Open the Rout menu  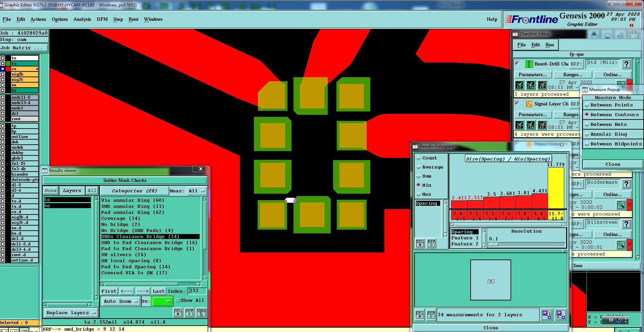[x=133, y=19]
